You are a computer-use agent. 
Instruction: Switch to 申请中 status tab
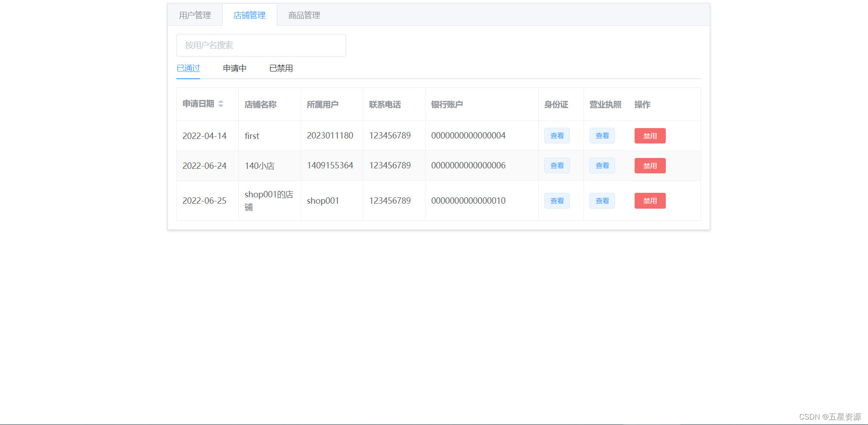tap(235, 68)
